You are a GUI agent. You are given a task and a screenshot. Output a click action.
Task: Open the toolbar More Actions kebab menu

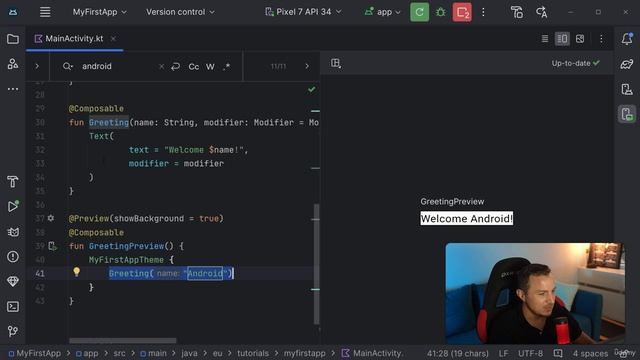[x=483, y=12]
